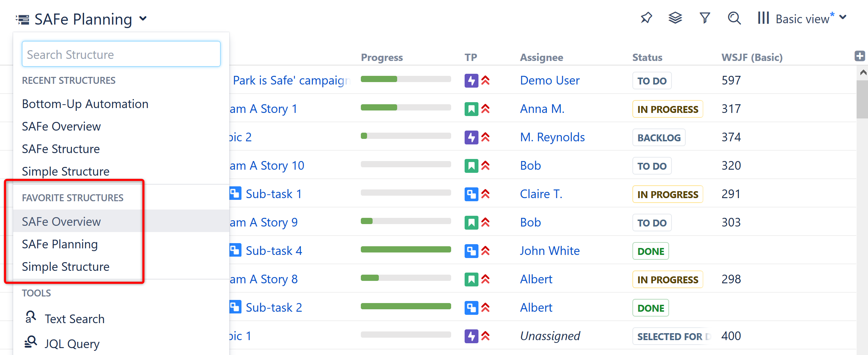
Task: Click the Text Search tool icon
Action: (31, 317)
